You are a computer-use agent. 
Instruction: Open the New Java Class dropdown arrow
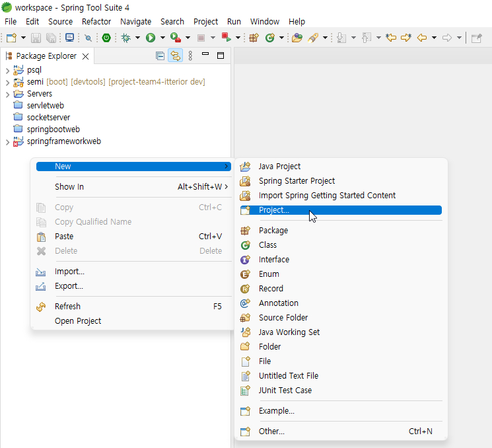(x=281, y=38)
